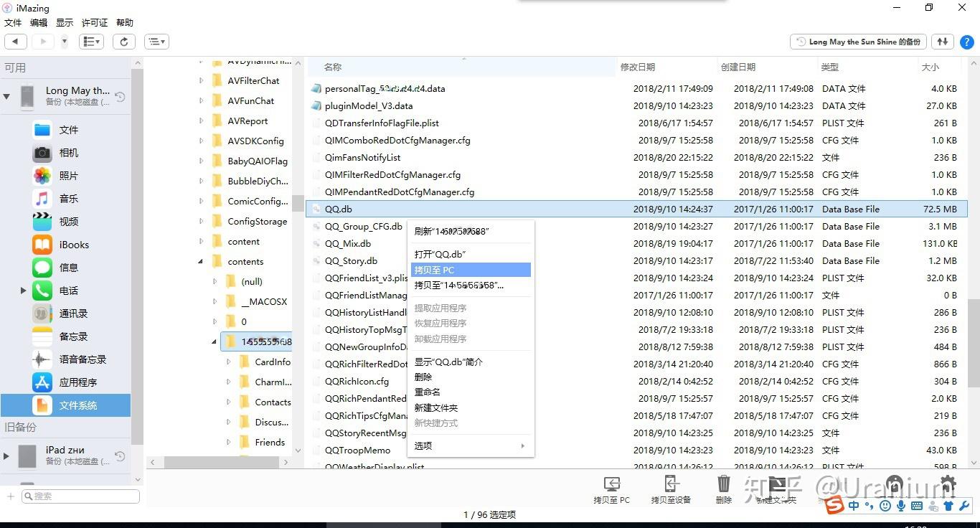Click the sidebar search field
This screenshot has width=980, height=528.
tap(80, 496)
